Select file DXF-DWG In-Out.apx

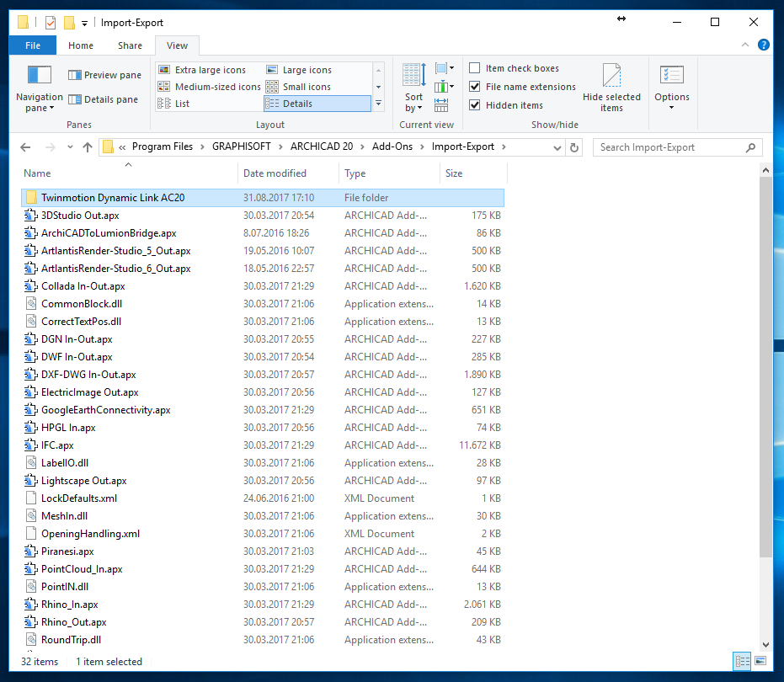(x=263, y=375)
